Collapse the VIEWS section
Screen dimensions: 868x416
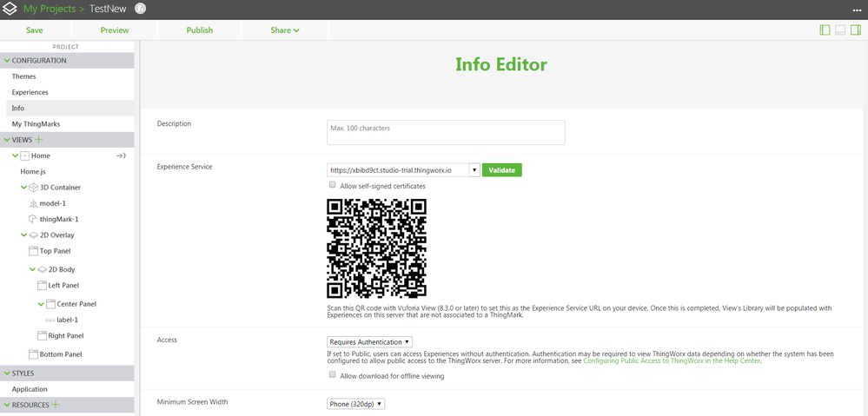point(7,140)
